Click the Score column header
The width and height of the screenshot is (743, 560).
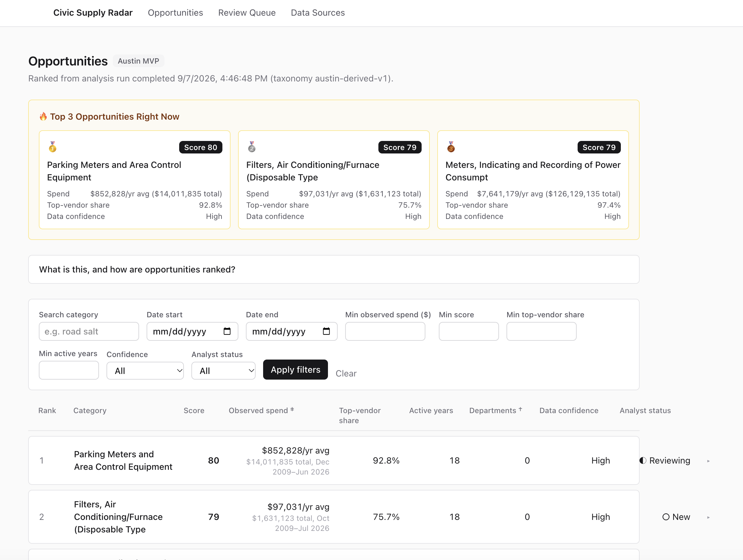coord(194,411)
